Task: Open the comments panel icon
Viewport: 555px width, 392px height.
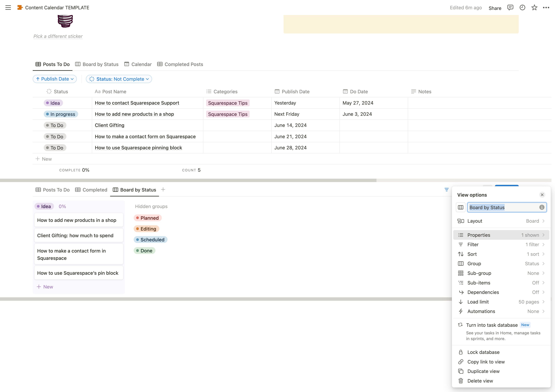Action: [x=510, y=7]
